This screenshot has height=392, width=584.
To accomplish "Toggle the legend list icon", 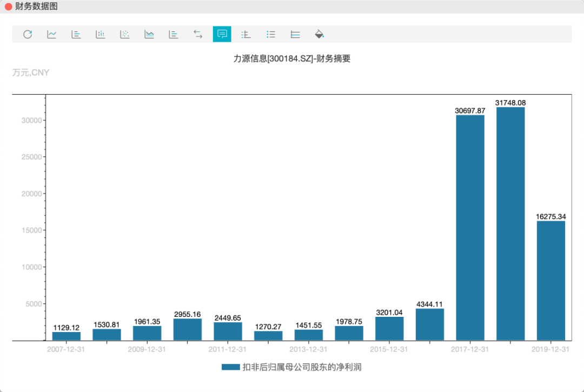I will coord(271,34).
